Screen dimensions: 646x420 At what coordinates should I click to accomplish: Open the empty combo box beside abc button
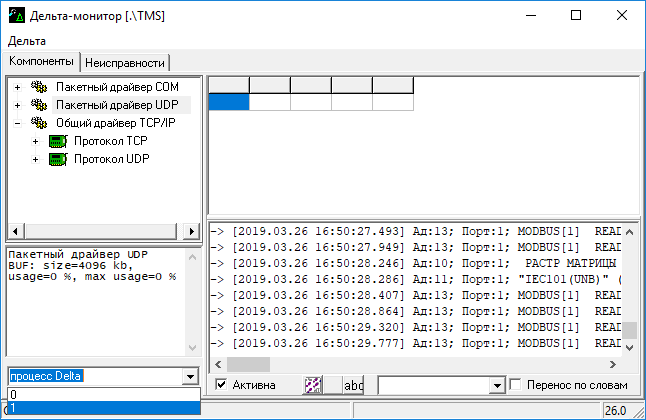click(496, 385)
